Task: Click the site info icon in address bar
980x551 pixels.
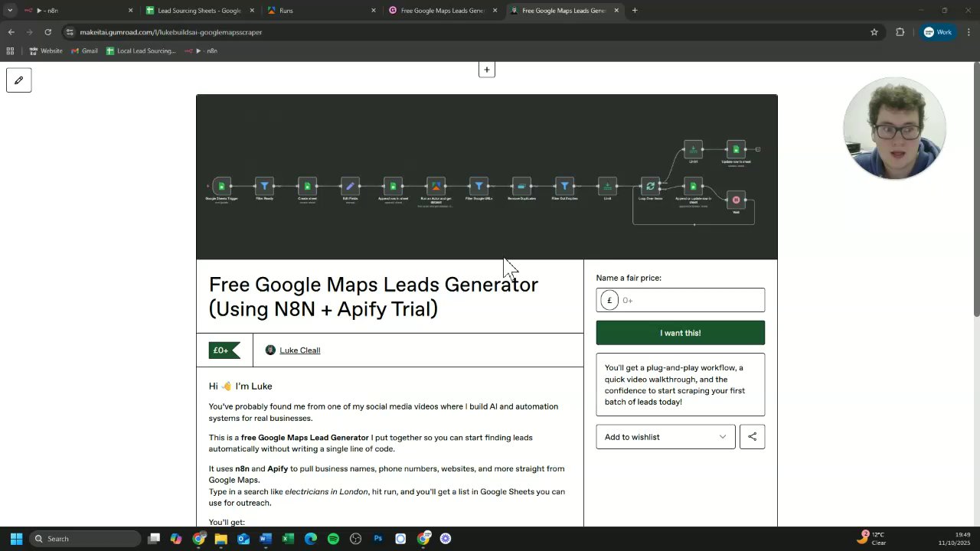Action: point(70,32)
